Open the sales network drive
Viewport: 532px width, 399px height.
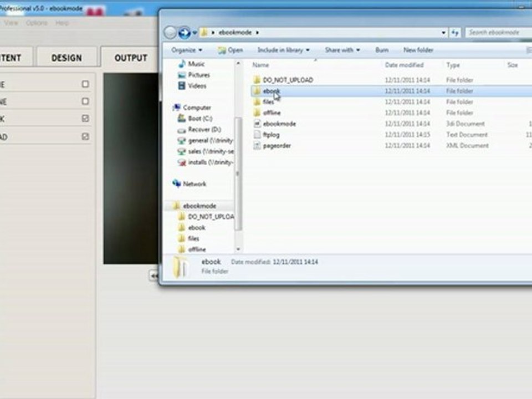(206, 151)
